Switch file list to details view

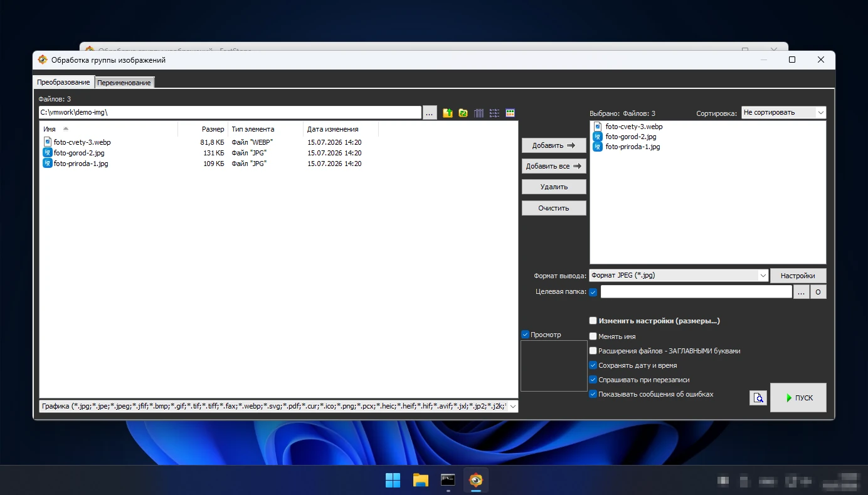pos(479,113)
